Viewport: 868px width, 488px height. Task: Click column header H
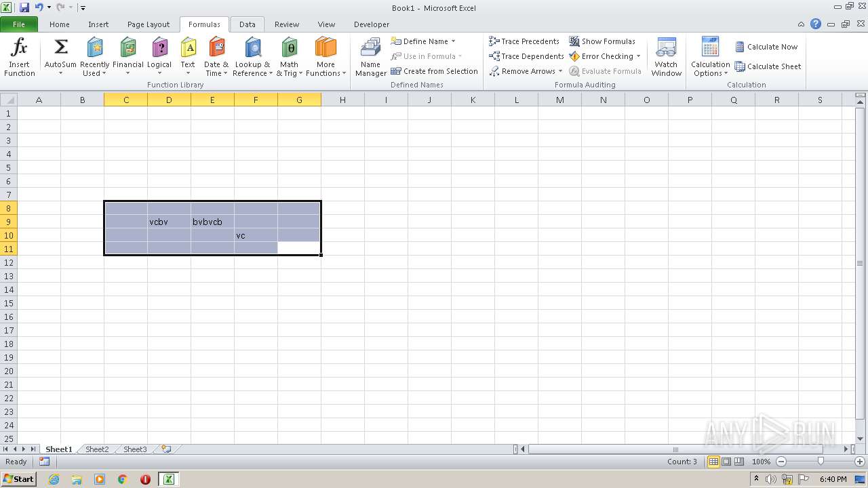pos(342,100)
